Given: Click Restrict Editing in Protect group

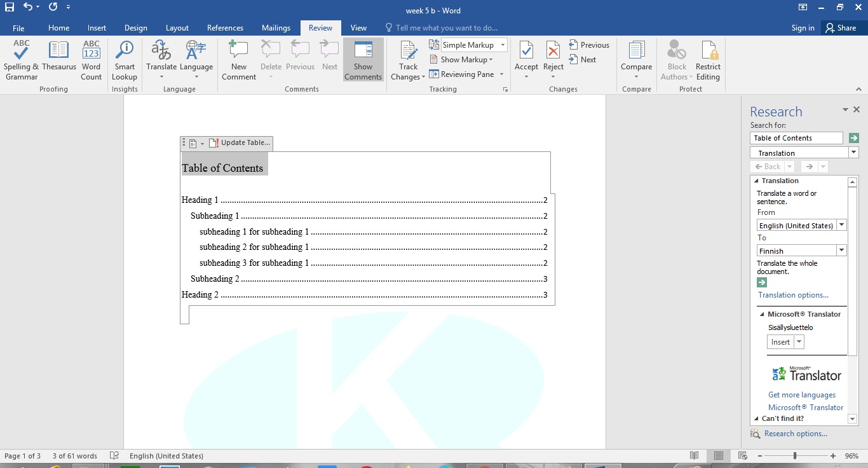Looking at the screenshot, I should click(708, 60).
